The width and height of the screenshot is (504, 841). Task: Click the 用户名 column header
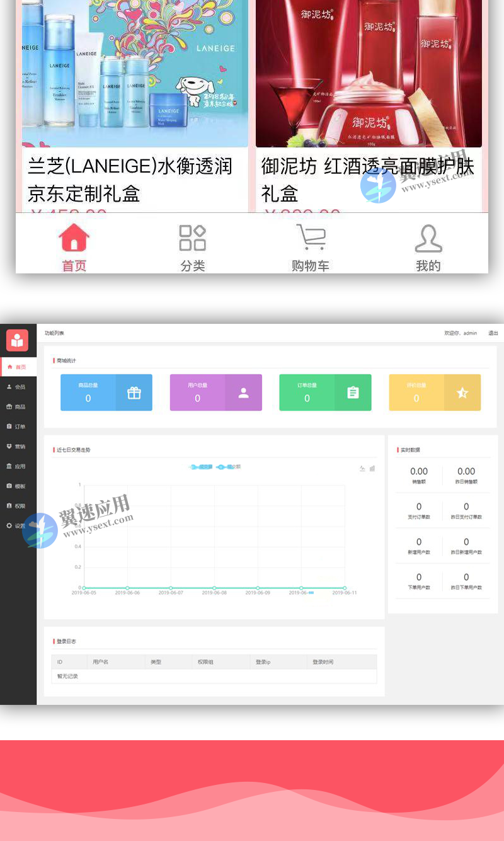[101, 662]
